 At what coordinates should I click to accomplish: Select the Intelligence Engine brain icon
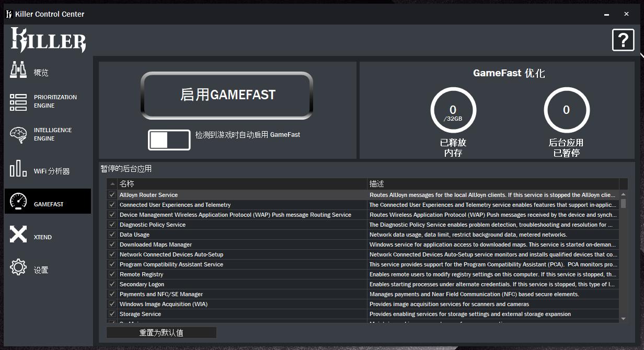click(18, 135)
